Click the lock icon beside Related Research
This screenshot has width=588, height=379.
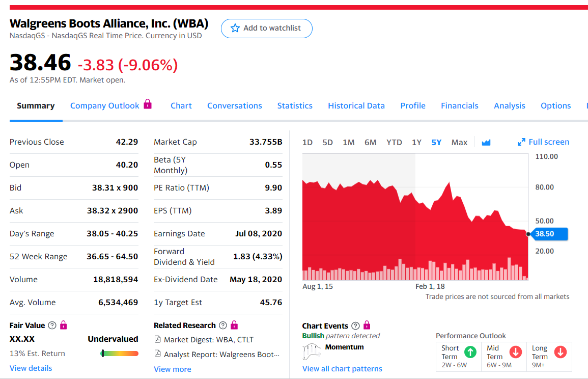click(234, 325)
